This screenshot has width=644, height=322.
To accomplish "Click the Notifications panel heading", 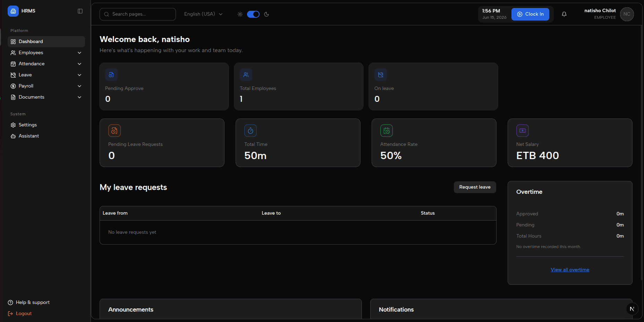I will point(396,309).
